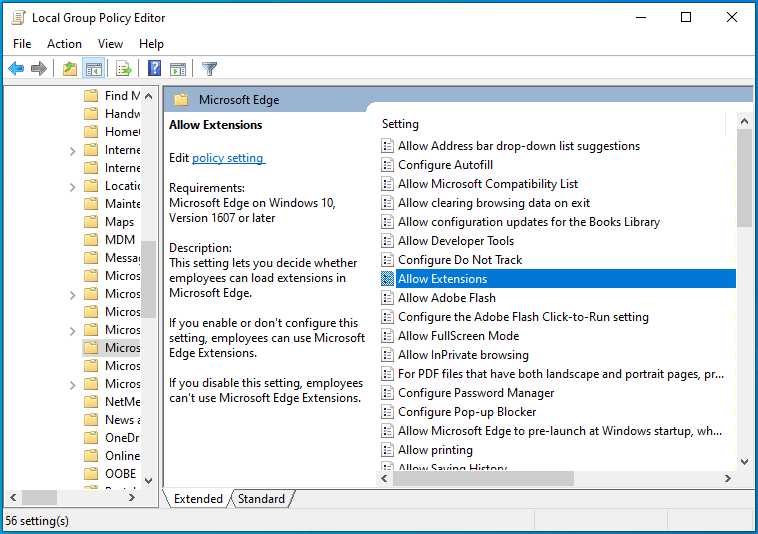This screenshot has height=534, width=758.
Task: Click the Setting column header
Action: (401, 124)
